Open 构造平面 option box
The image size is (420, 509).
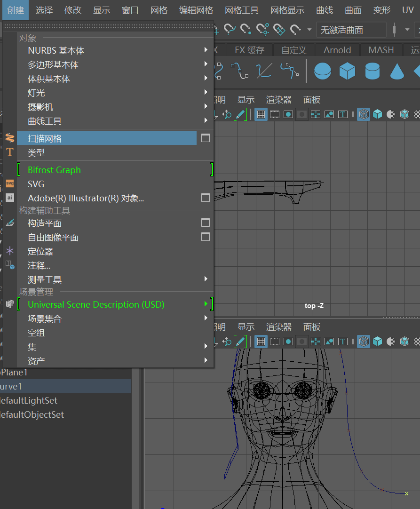pos(206,223)
